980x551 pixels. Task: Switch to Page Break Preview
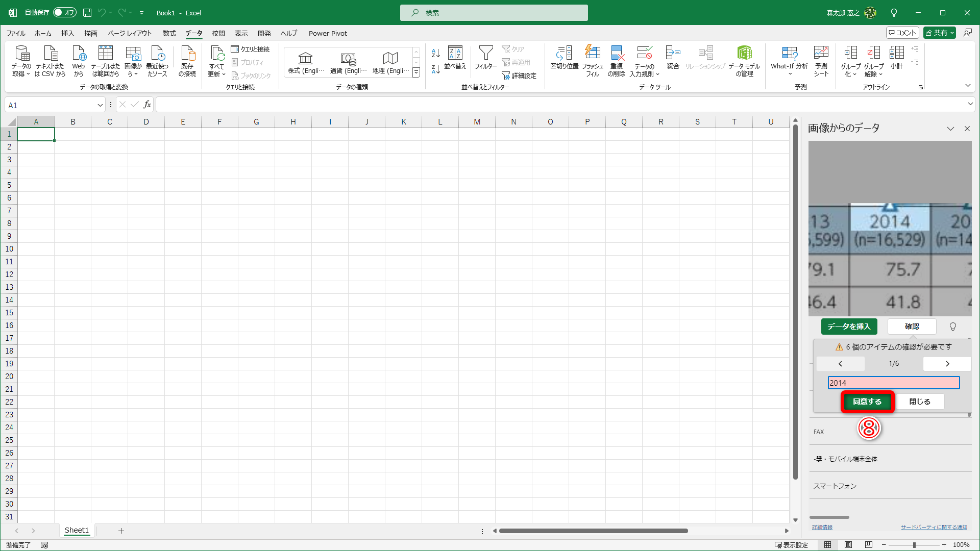click(869, 545)
